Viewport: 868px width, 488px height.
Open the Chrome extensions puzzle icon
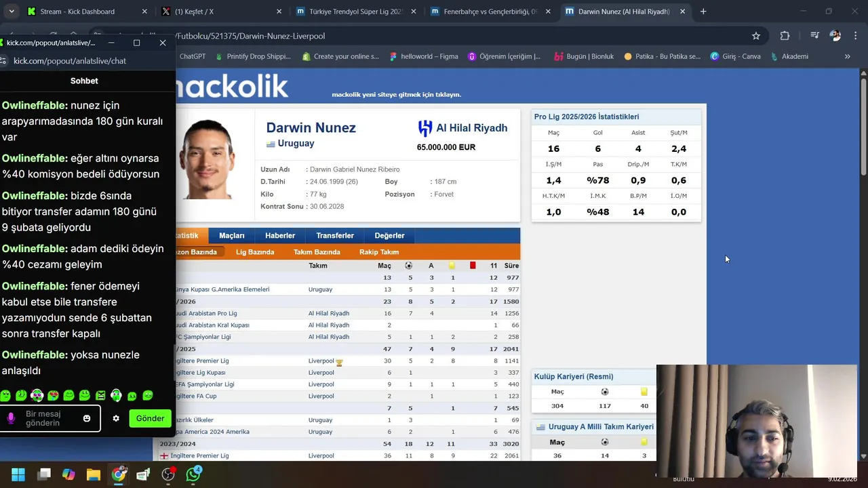[x=785, y=36]
